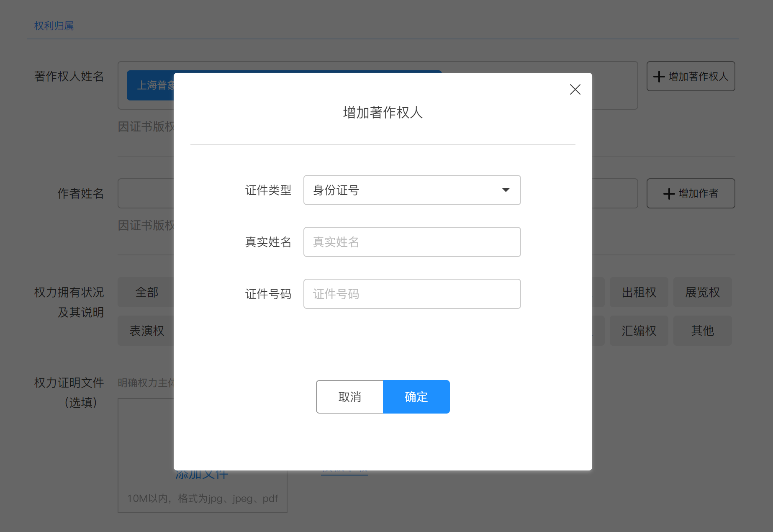Select the 展览权 option
Screen dimensions: 773x532
pos(702,292)
